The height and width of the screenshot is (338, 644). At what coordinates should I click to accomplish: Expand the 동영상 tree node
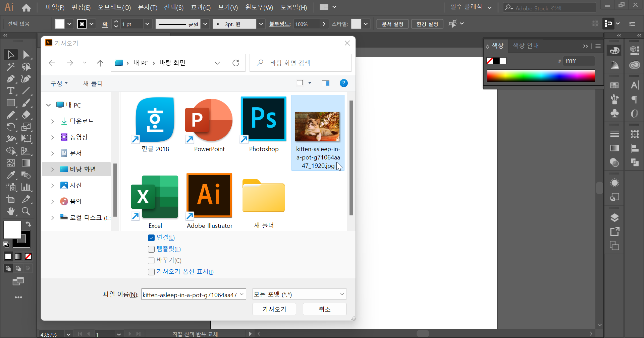pyautogui.click(x=52, y=137)
